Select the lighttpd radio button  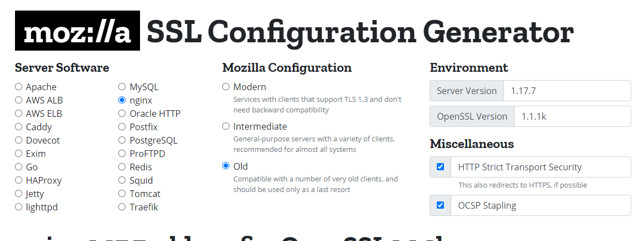(19, 207)
